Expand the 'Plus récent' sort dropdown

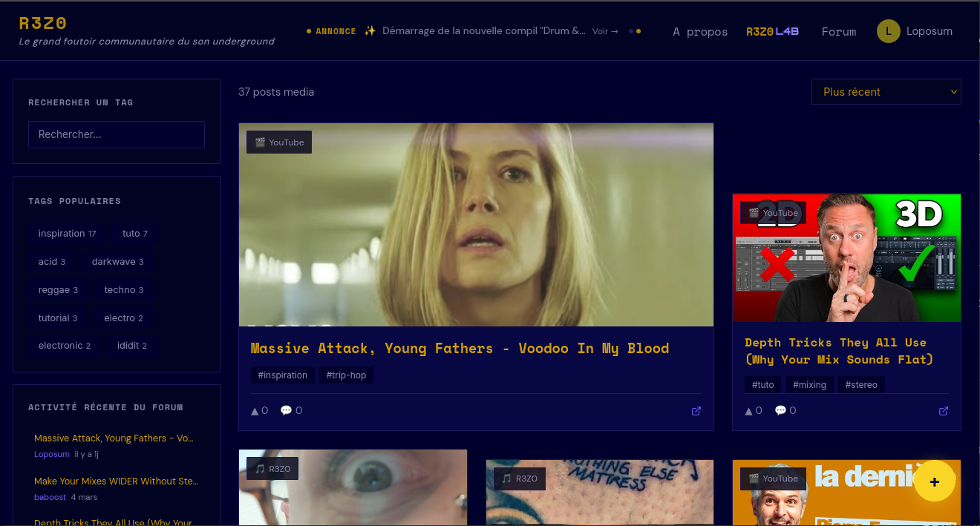point(886,92)
